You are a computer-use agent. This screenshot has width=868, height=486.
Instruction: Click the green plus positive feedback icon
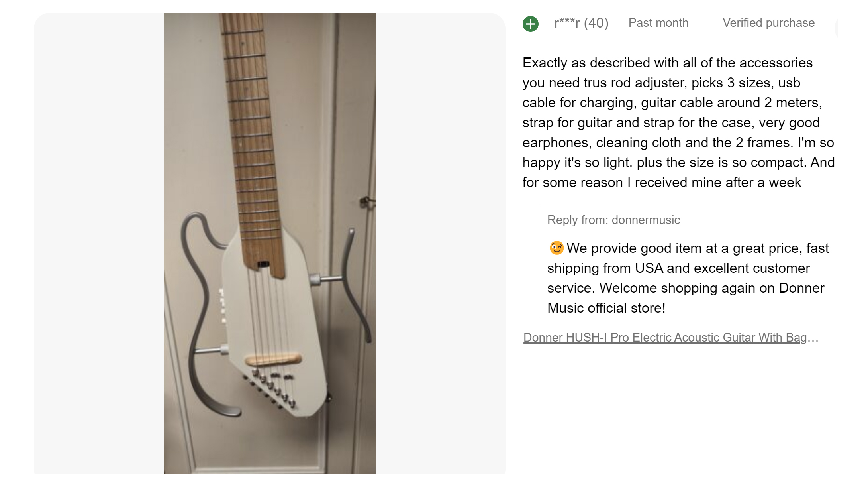[x=530, y=24]
